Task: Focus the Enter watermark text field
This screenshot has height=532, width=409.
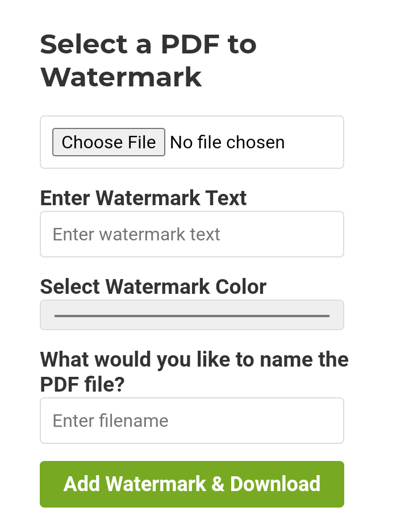Action: pyautogui.click(x=192, y=234)
